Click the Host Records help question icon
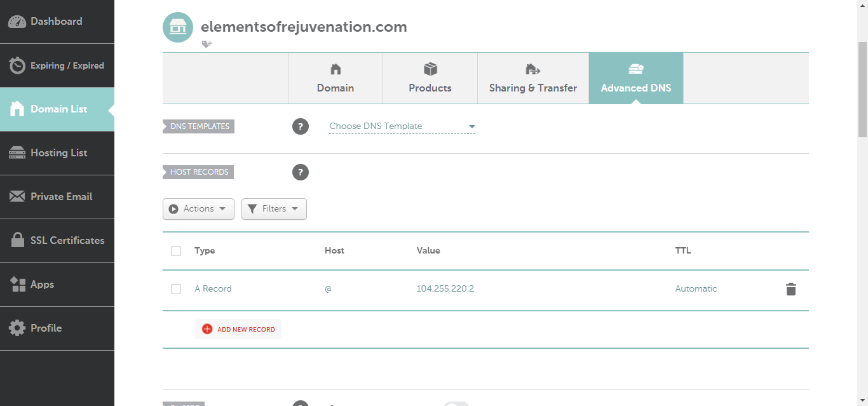 pos(300,172)
